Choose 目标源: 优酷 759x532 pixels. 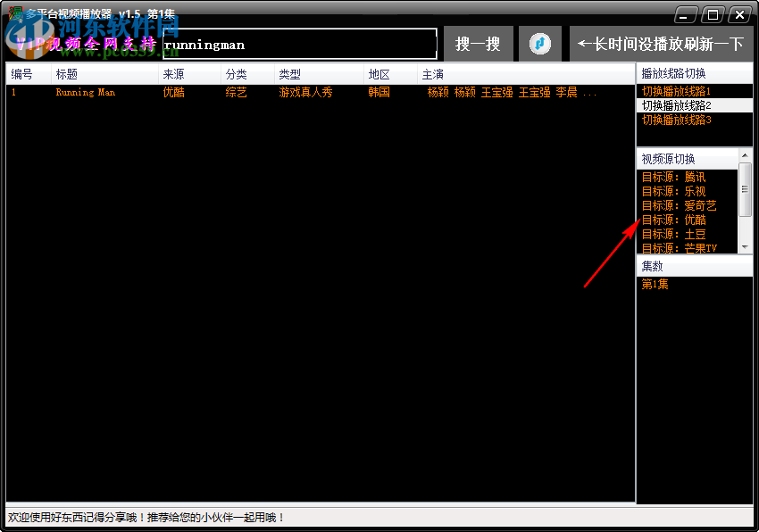[688, 220]
